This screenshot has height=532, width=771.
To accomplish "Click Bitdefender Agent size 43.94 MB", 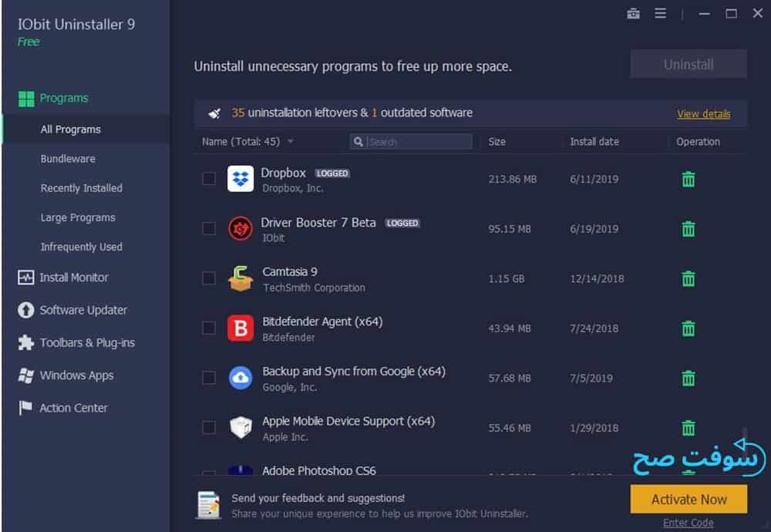I will coord(510,328).
